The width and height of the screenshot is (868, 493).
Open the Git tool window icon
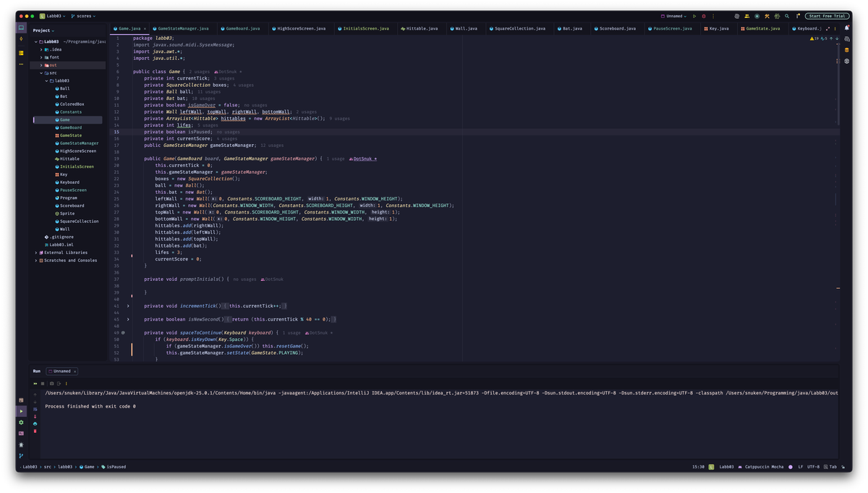[x=21, y=455]
